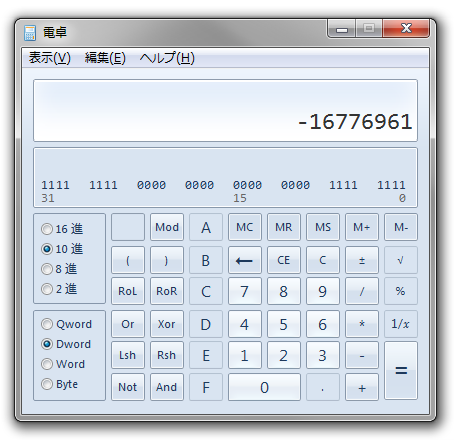Click the calculator icon in title bar
454x440 pixels.
tap(30, 33)
